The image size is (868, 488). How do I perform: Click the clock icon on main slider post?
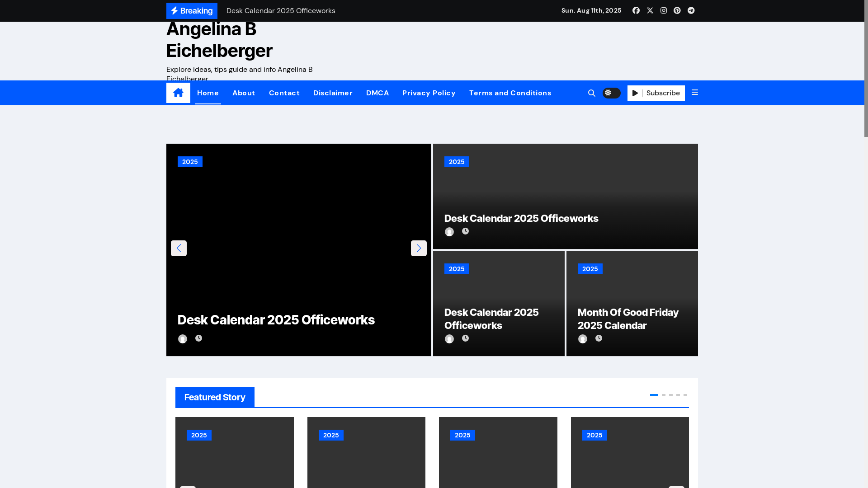[198, 338]
